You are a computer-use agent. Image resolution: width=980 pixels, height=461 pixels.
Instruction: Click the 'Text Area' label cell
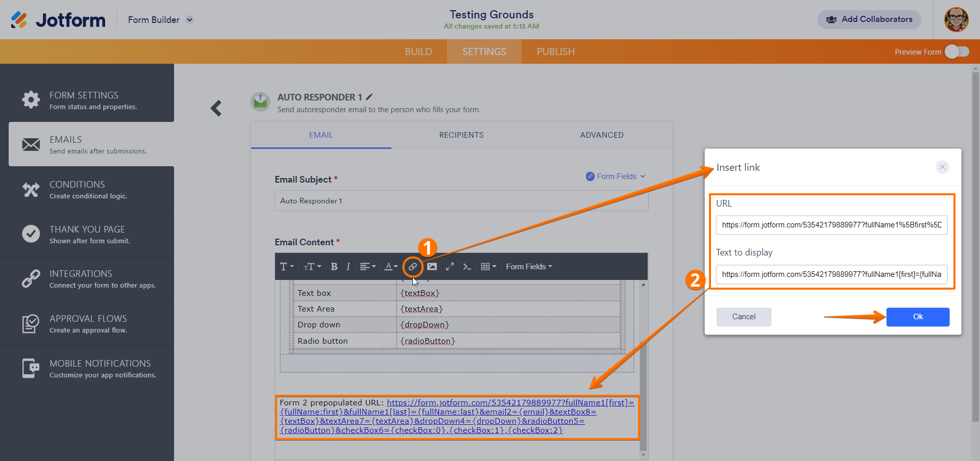tap(345, 309)
